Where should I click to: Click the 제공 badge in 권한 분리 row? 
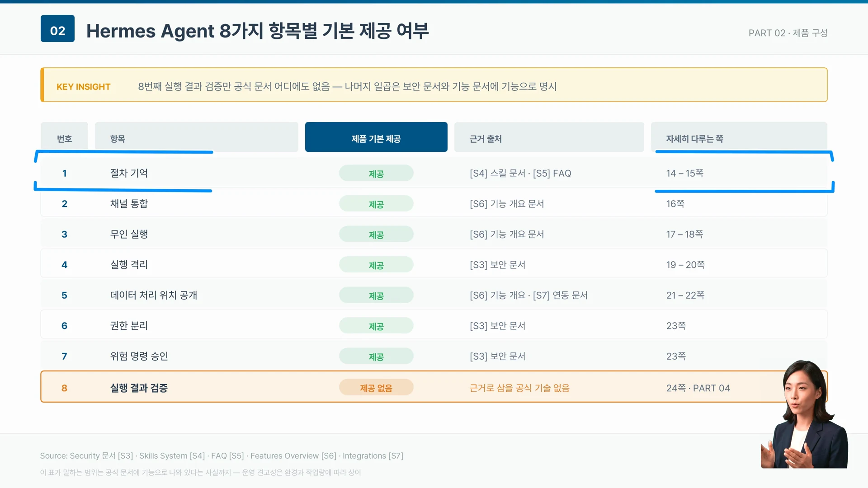tap(376, 326)
